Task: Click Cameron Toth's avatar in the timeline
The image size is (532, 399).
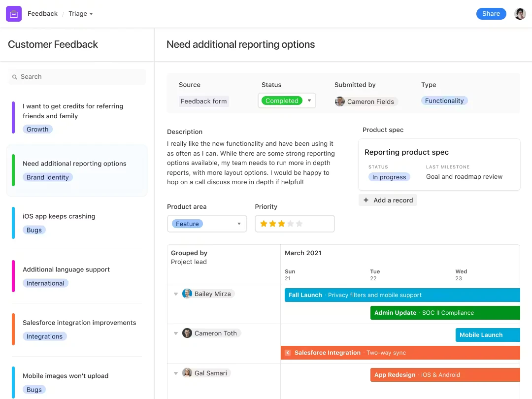Action: click(x=187, y=333)
